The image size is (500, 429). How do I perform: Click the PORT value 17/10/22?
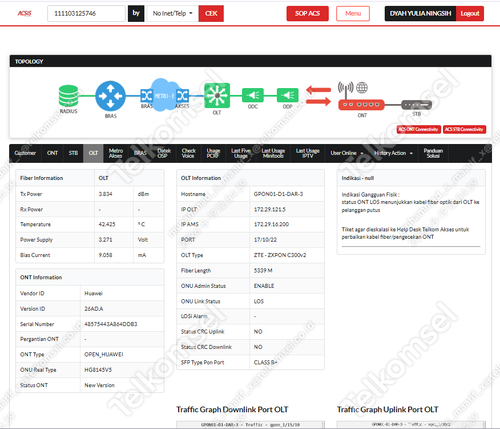click(265, 240)
